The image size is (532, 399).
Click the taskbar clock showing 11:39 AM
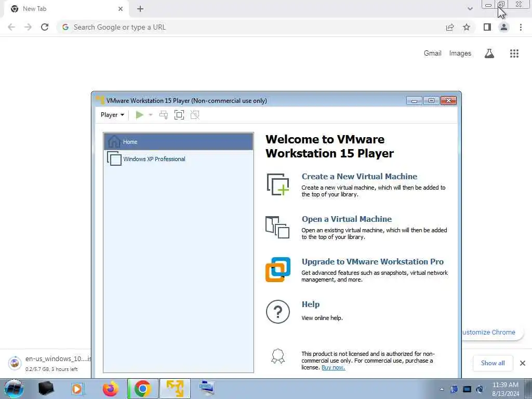(x=505, y=389)
